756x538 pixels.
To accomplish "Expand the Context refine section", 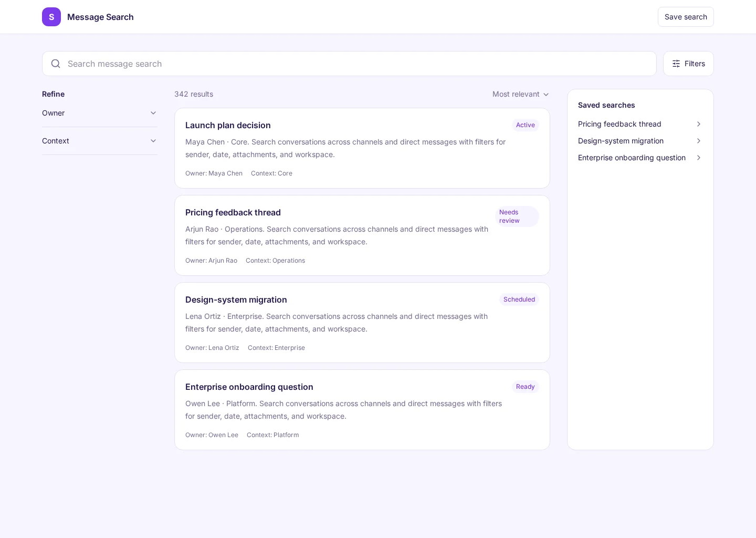I will (100, 141).
